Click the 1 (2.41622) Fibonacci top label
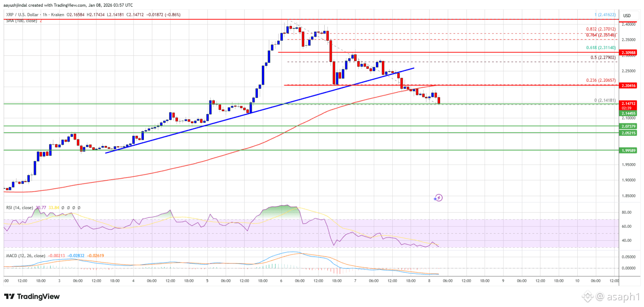The image size is (644, 307). click(605, 14)
